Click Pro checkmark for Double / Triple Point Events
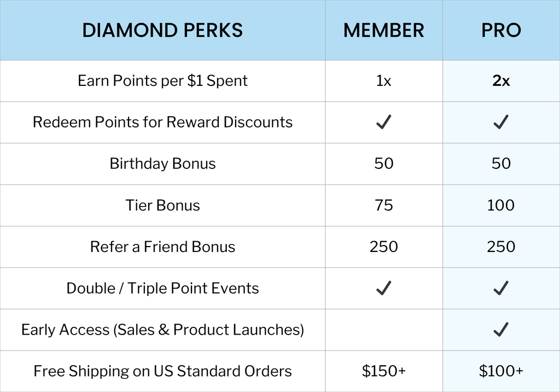The width and height of the screenshot is (560, 392). (x=501, y=288)
